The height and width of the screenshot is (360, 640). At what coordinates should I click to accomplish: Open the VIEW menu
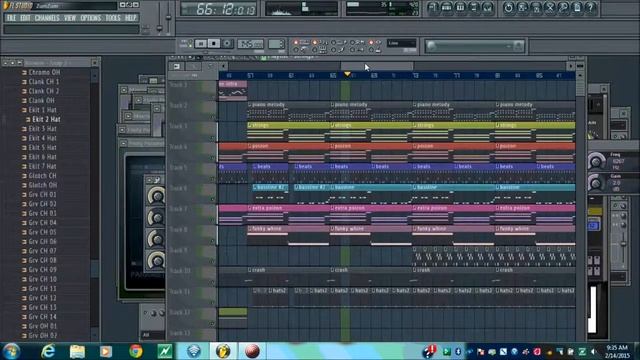pyautogui.click(x=70, y=18)
